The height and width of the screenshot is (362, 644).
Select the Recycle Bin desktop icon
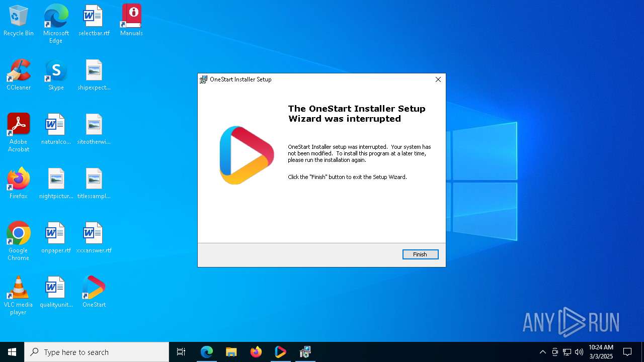[x=19, y=21]
